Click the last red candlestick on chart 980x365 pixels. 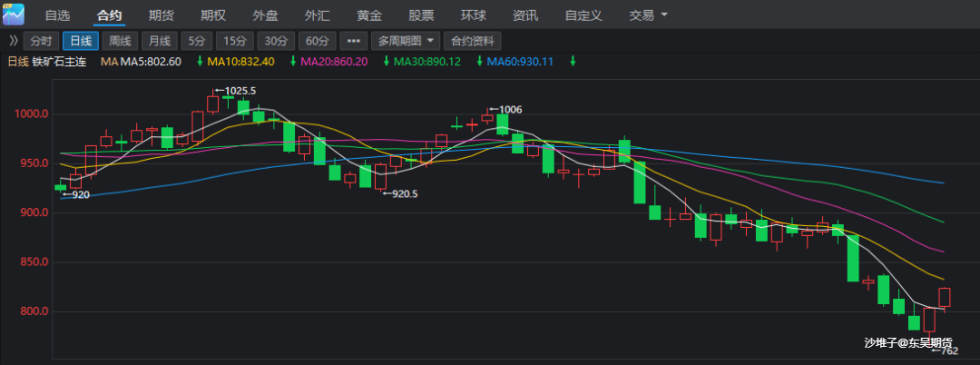coord(945,298)
